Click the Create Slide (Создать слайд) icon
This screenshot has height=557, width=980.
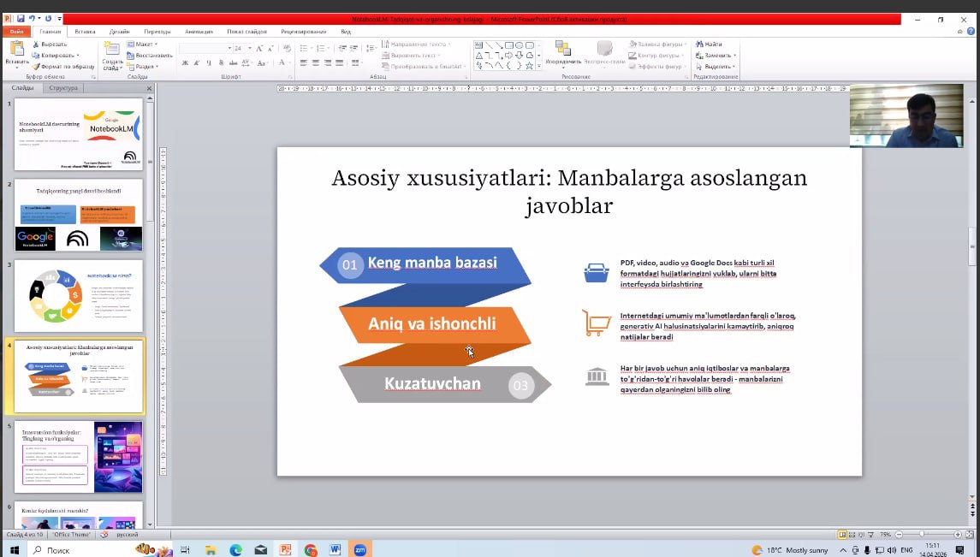[x=112, y=50]
